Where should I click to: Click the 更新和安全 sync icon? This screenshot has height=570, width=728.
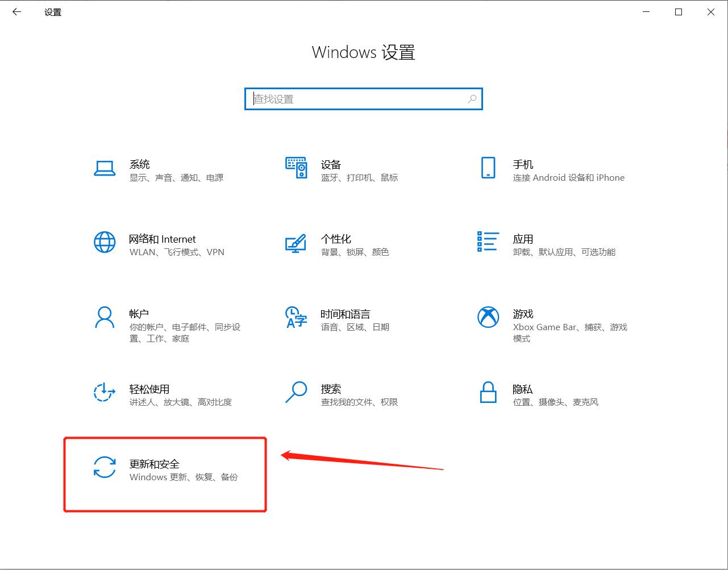(105, 468)
